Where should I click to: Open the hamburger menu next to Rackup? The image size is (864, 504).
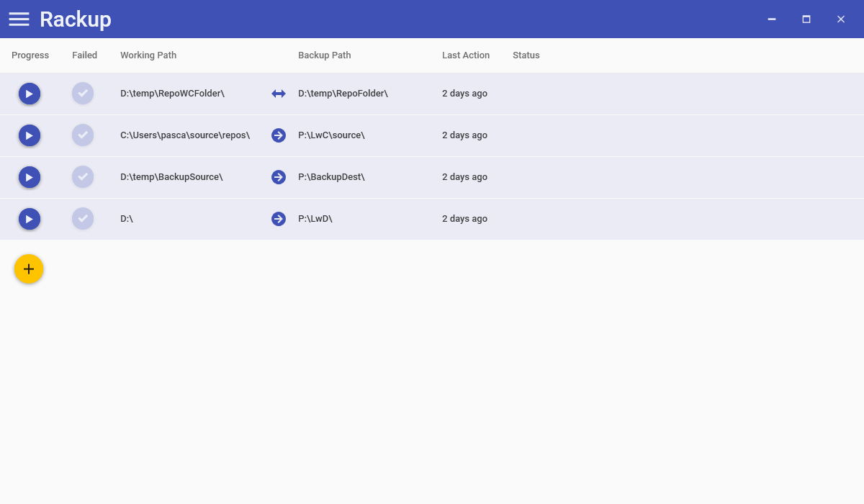pyautogui.click(x=19, y=19)
